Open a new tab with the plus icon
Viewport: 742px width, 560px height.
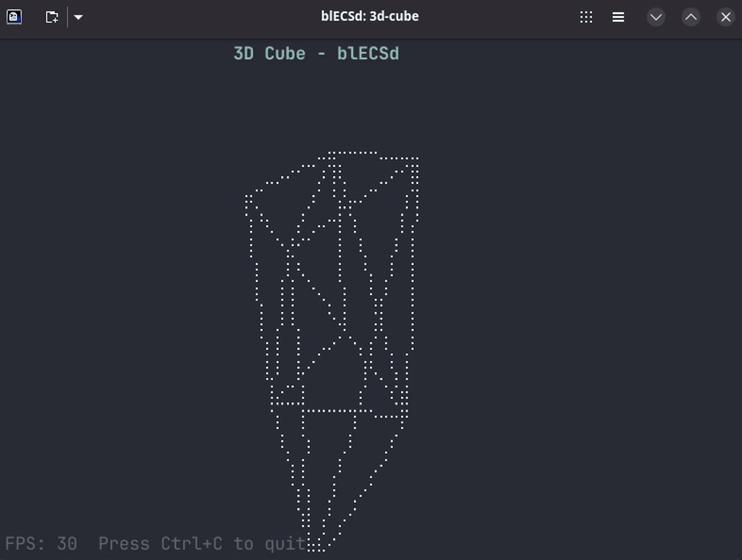click(52, 17)
